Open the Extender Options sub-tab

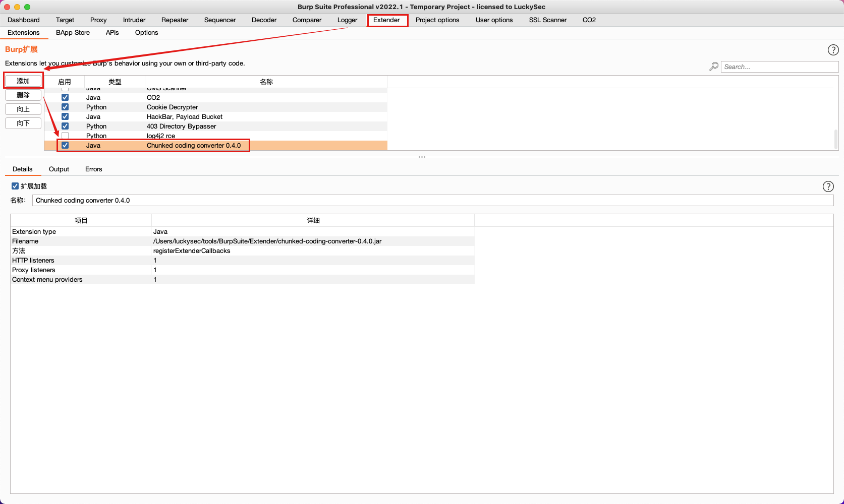tap(147, 33)
